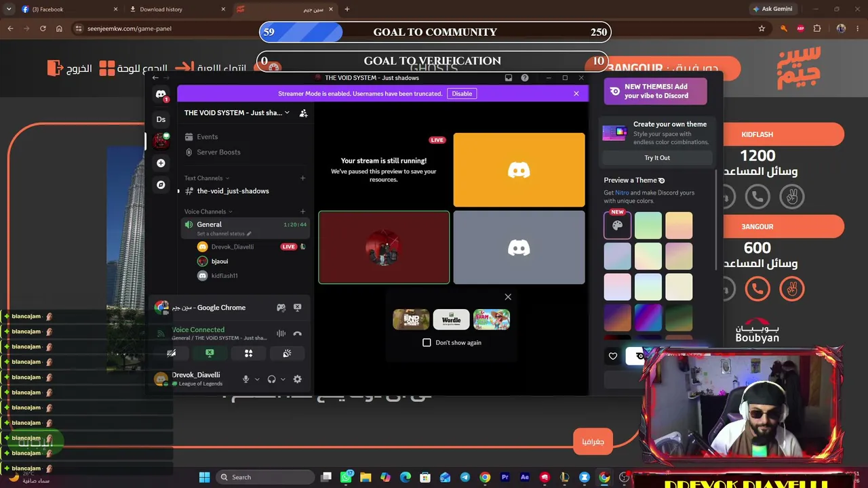Click kidflash11 in voice channel list
868x488 pixels.
coord(224,276)
